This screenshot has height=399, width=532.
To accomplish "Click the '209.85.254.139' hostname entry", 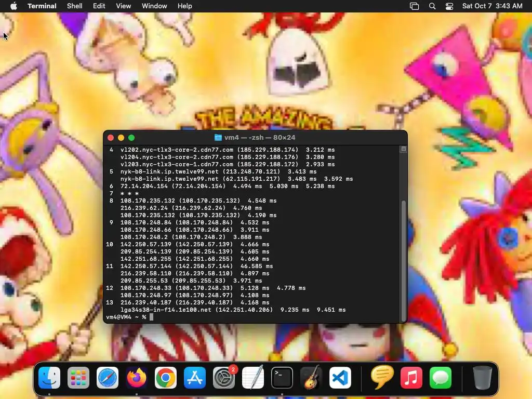I will 146,252.
